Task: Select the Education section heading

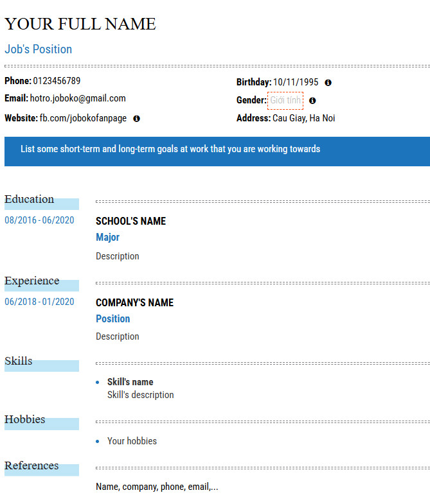Action: (x=30, y=199)
